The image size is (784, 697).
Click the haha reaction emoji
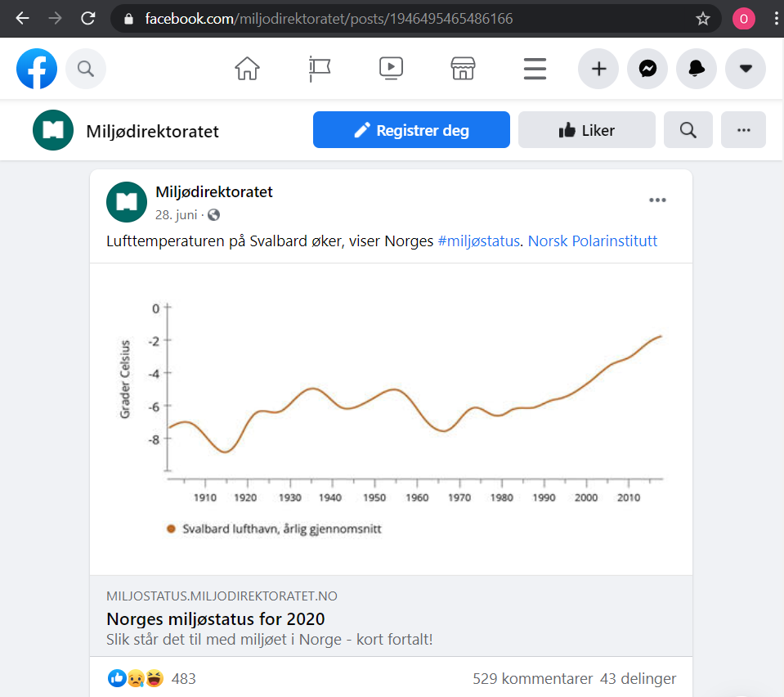[155, 678]
